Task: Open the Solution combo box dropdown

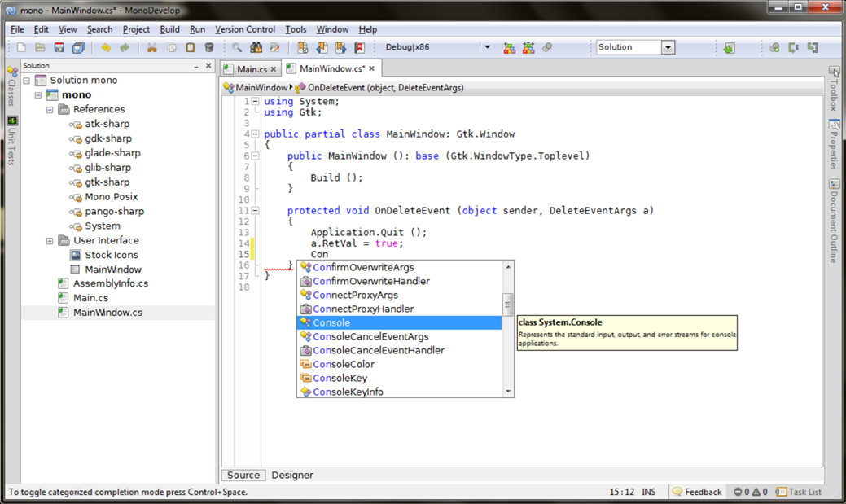Action: (x=668, y=47)
